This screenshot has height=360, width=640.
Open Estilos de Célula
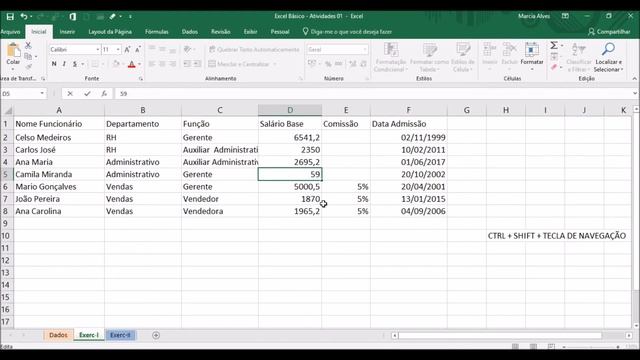(463, 57)
